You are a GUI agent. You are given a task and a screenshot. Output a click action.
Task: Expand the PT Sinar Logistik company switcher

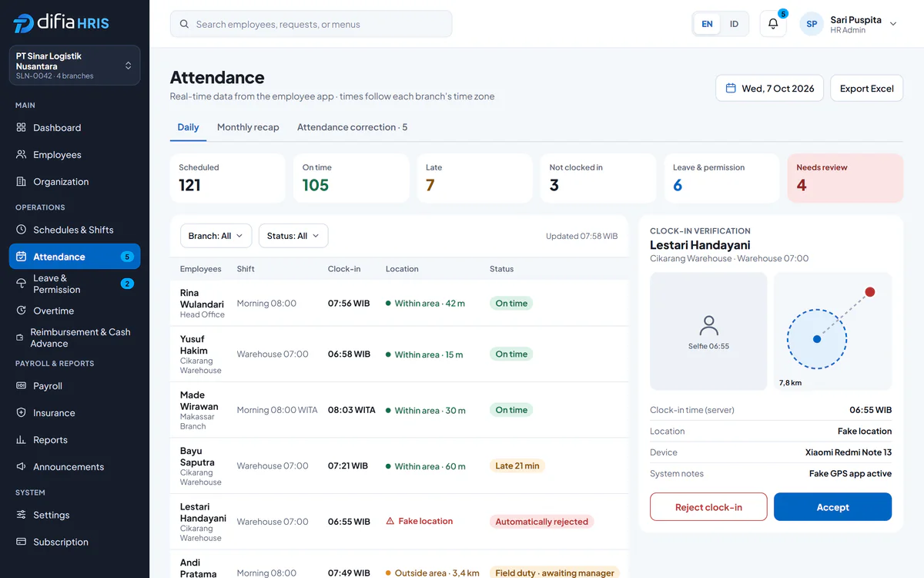(x=75, y=66)
